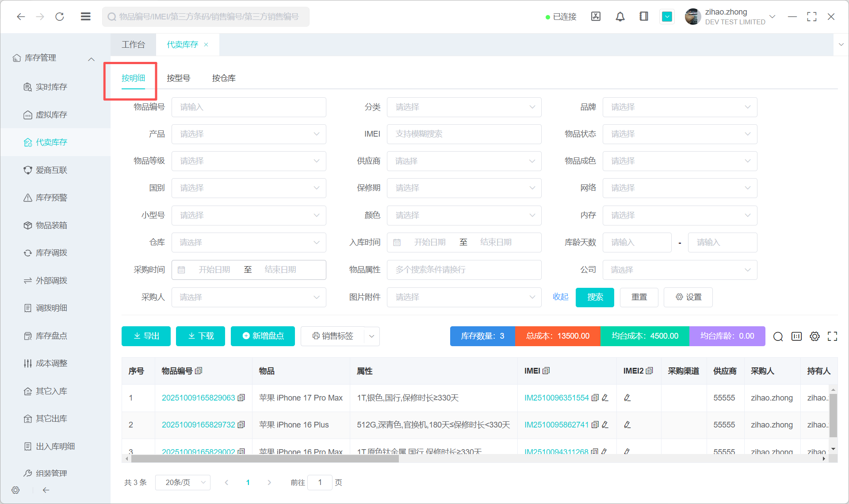Open 库存调拨 in the sidebar
This screenshot has height=504, width=849.
51,253
